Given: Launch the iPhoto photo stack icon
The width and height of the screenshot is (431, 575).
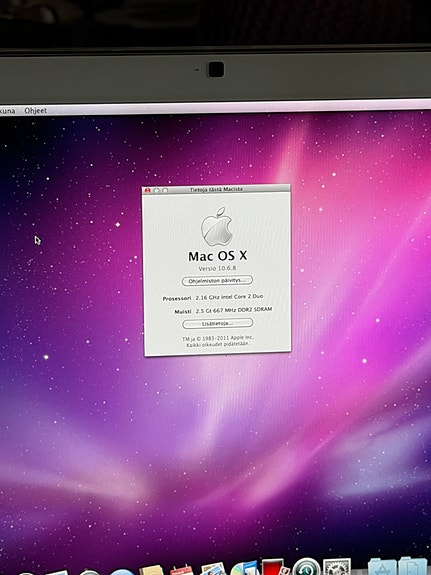Looking at the screenshot, I should (x=213, y=569).
